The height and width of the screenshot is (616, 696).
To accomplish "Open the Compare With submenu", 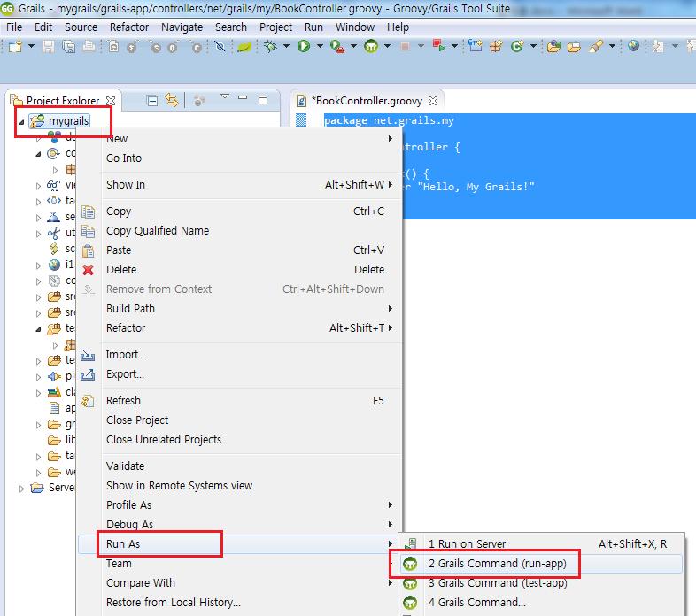I will tap(240, 583).
